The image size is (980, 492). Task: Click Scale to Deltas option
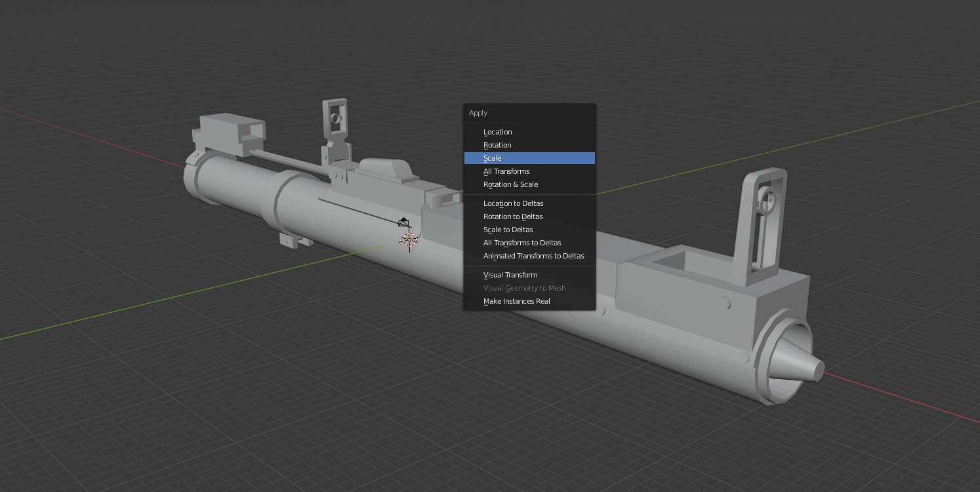coord(508,230)
